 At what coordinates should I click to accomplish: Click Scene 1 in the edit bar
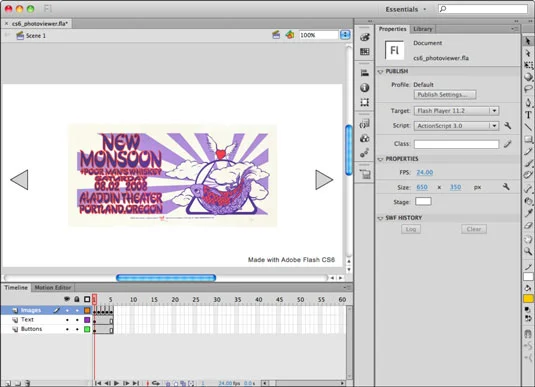pyautogui.click(x=35, y=35)
